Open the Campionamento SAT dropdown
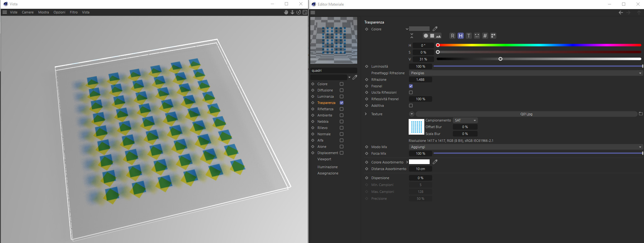Viewport: 644px width, 243px height. (465, 120)
